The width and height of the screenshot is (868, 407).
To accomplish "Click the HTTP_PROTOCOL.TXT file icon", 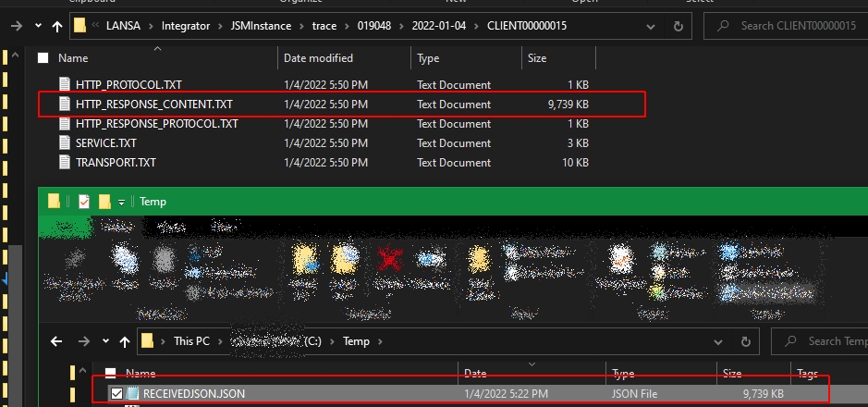I will [66, 85].
